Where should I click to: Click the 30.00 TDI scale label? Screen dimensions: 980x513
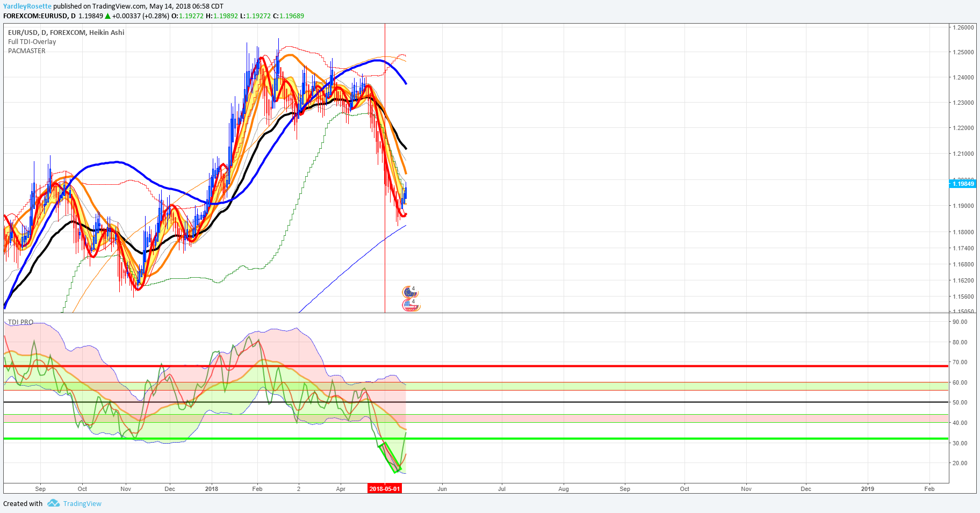tap(960, 444)
